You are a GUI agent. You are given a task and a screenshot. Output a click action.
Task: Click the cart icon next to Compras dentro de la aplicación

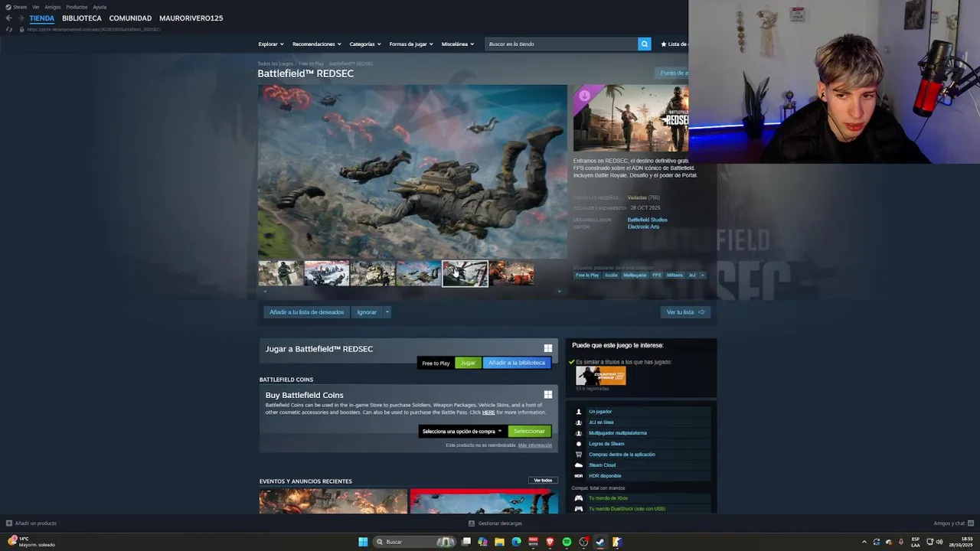pyautogui.click(x=579, y=455)
